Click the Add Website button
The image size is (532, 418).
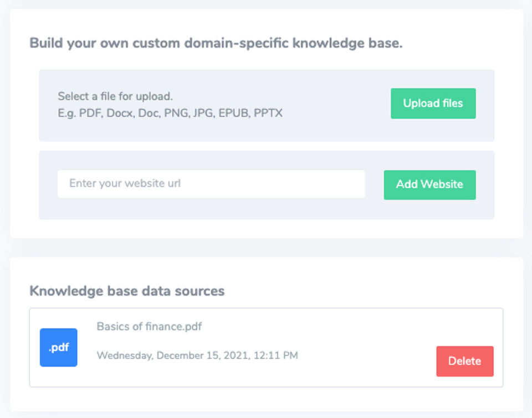click(429, 184)
